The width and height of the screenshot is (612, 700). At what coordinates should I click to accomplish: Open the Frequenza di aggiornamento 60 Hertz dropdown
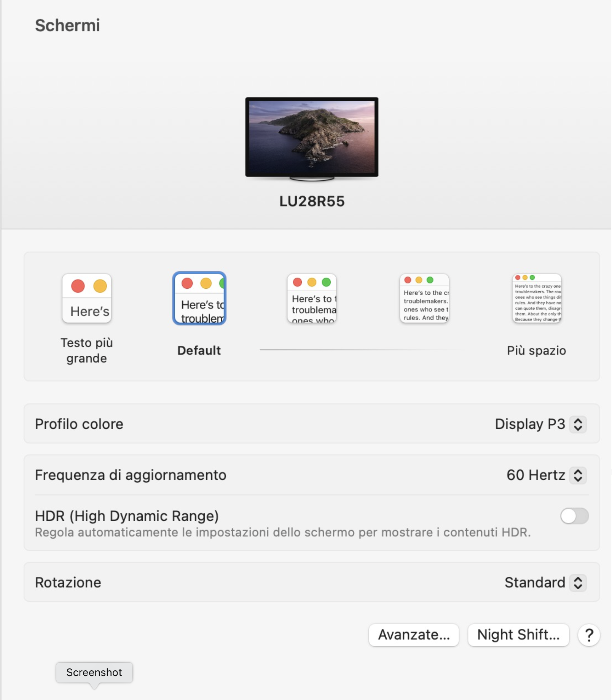point(546,475)
